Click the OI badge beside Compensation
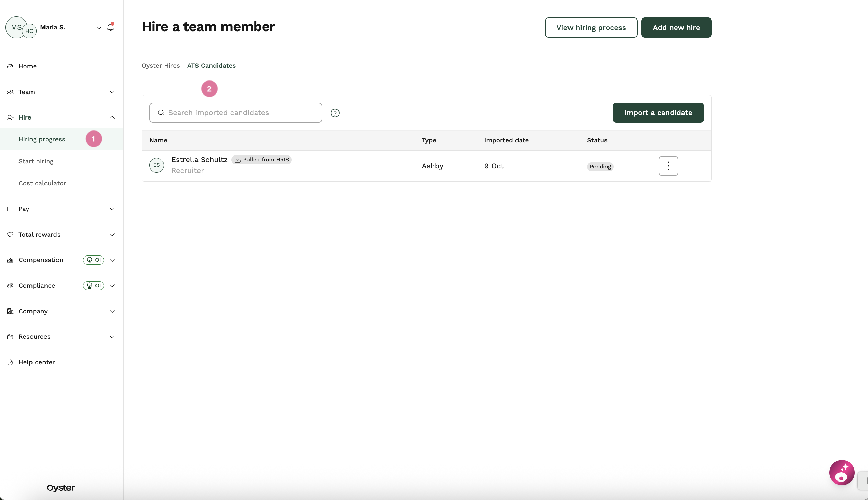This screenshot has width=868, height=500. (93, 260)
